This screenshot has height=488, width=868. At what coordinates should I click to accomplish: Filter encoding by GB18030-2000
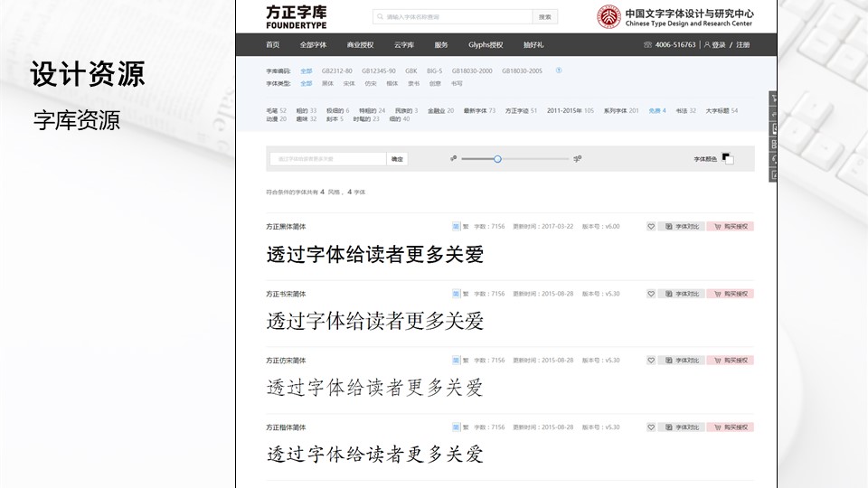click(x=472, y=70)
